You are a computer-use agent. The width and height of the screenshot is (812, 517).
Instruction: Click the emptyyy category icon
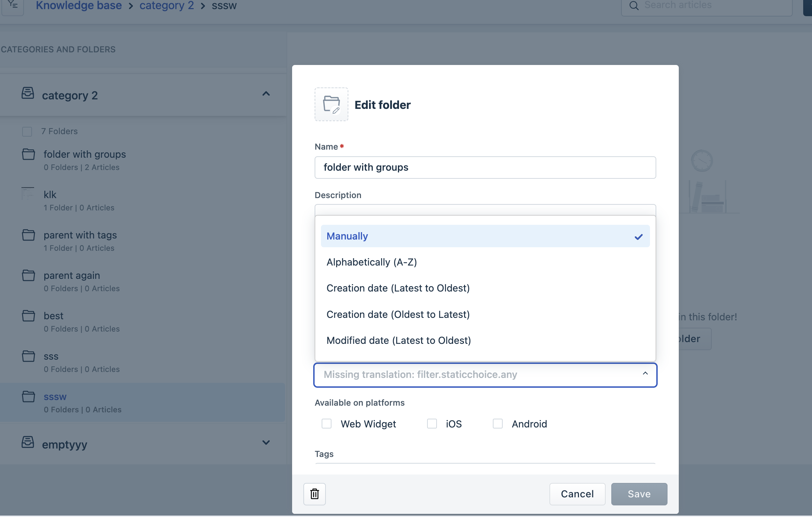tap(28, 443)
